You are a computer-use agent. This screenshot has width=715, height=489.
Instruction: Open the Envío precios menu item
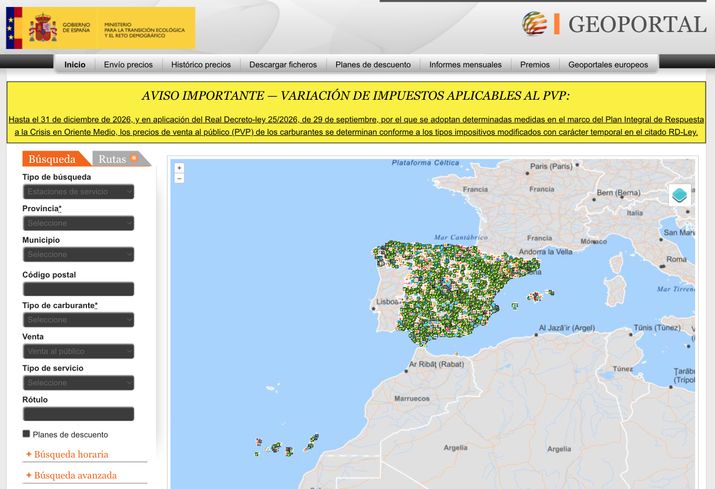pos(128,65)
